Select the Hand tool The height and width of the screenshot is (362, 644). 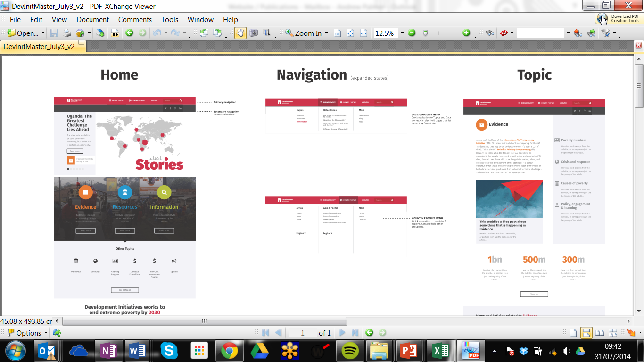[240, 33]
